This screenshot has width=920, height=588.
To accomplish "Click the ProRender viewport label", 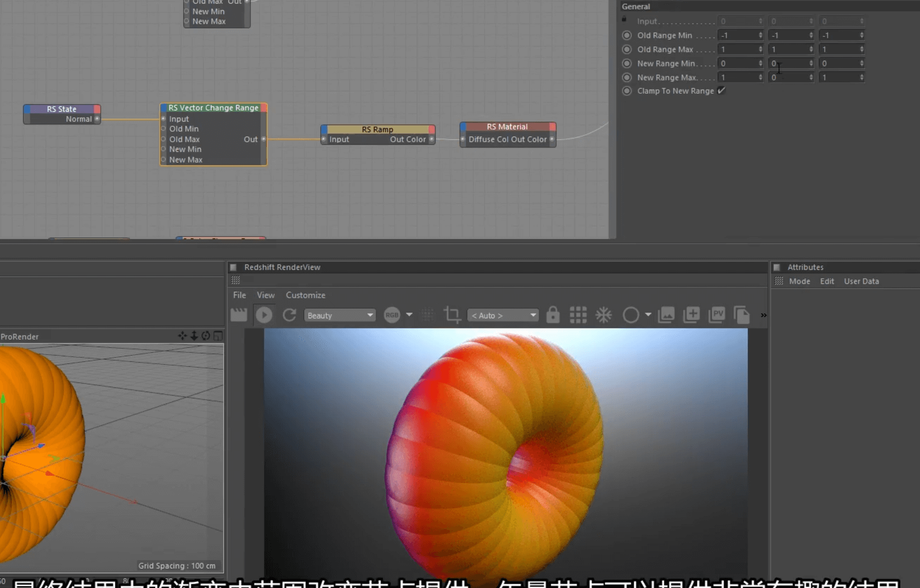I will pyautogui.click(x=20, y=337).
